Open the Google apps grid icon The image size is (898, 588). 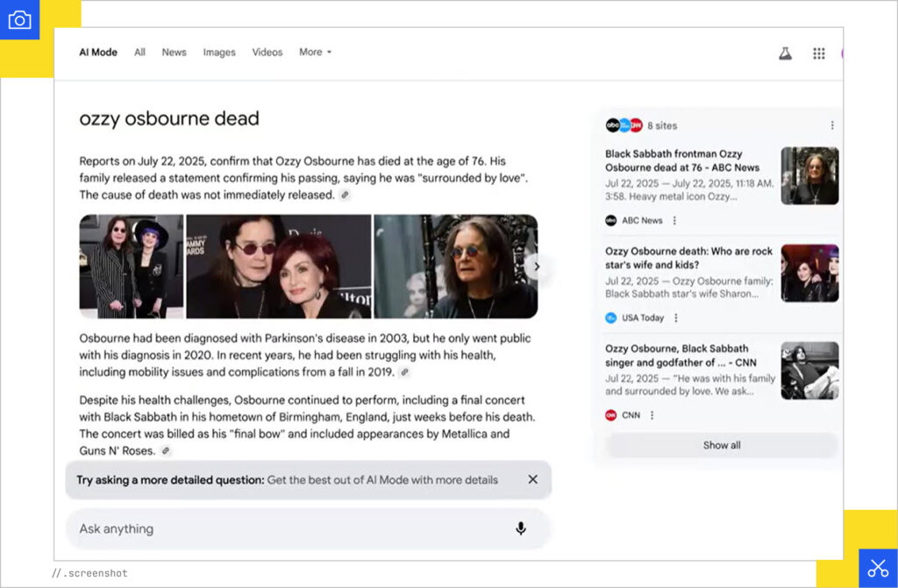[x=819, y=53]
